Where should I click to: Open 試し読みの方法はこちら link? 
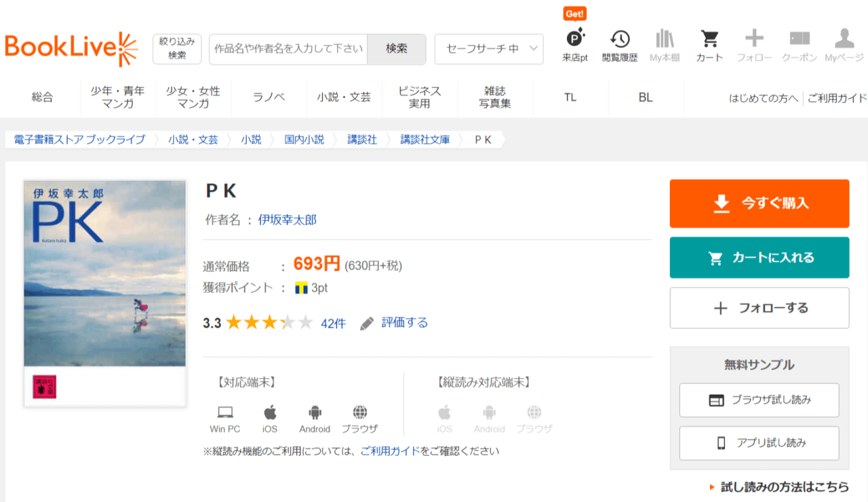(x=785, y=487)
